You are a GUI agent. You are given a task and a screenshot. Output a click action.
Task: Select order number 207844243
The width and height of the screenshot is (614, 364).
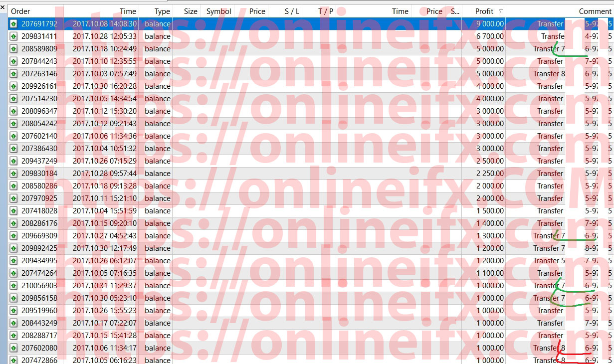[x=39, y=61]
